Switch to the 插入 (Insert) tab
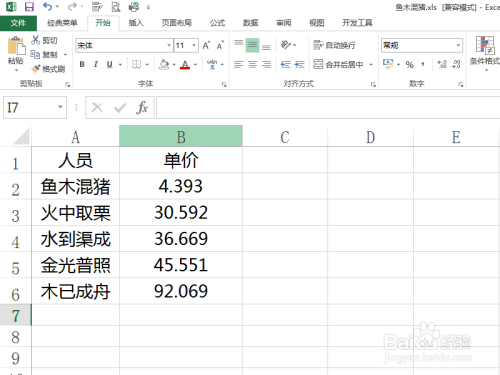 pos(136,23)
